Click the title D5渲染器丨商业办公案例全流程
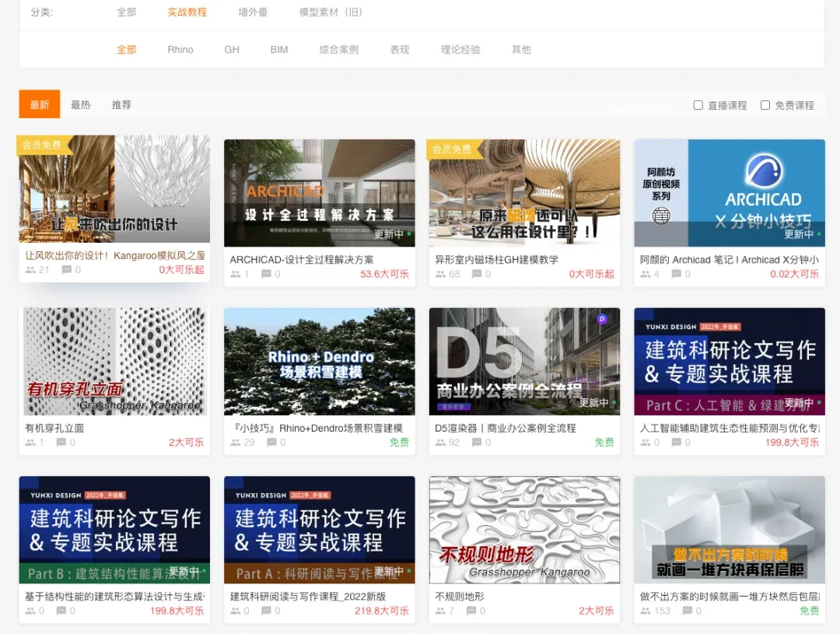The width and height of the screenshot is (840, 634). click(506, 428)
